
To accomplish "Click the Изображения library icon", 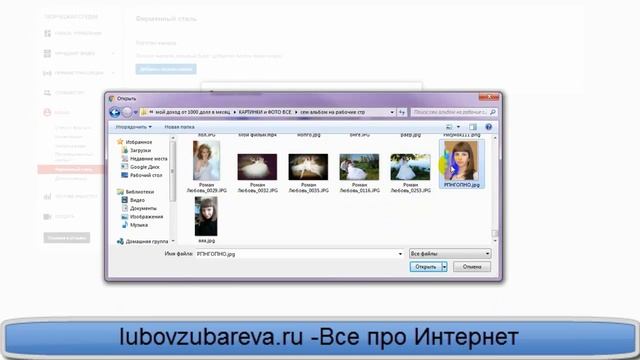I will click(125, 216).
